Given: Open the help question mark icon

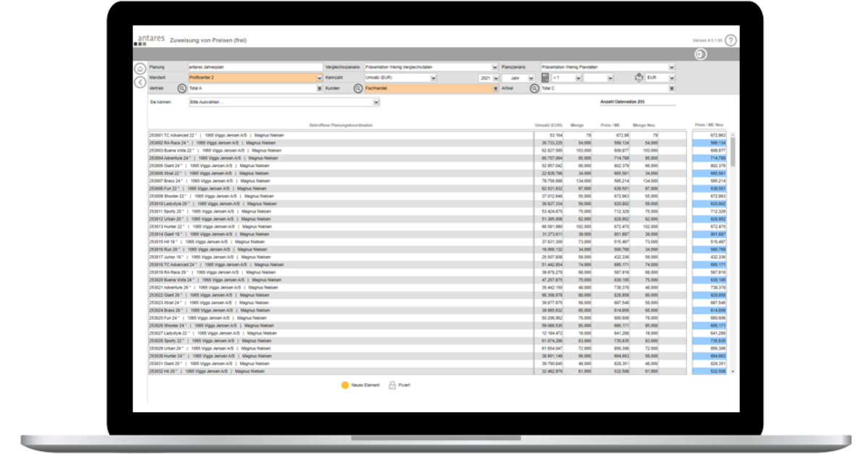Looking at the screenshot, I should (731, 40).
